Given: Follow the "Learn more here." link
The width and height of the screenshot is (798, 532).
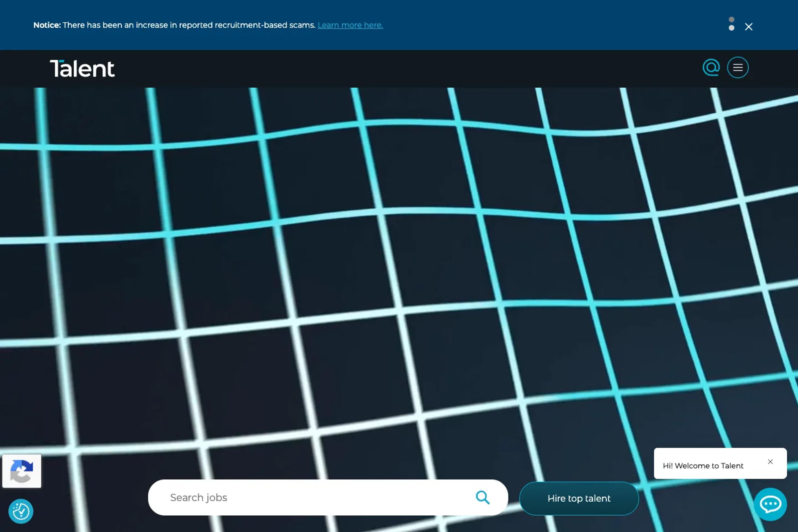Looking at the screenshot, I should 350,25.
